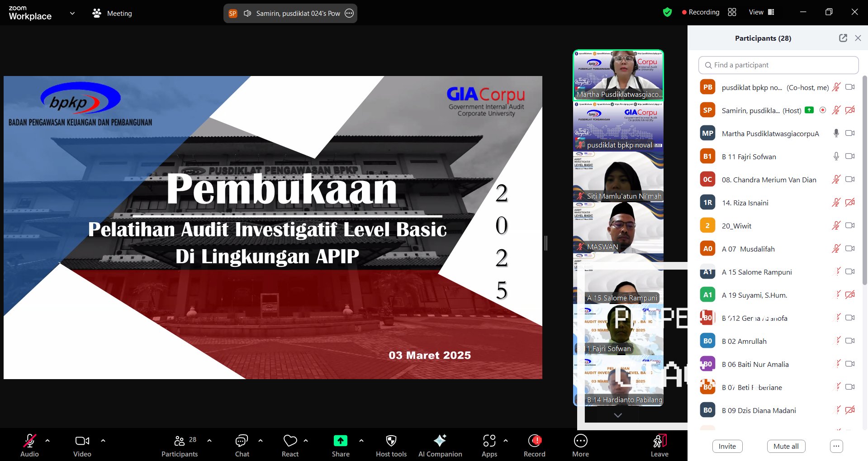868x461 pixels.
Task: Toggle the Participants panel from toolbar
Action: click(180, 446)
